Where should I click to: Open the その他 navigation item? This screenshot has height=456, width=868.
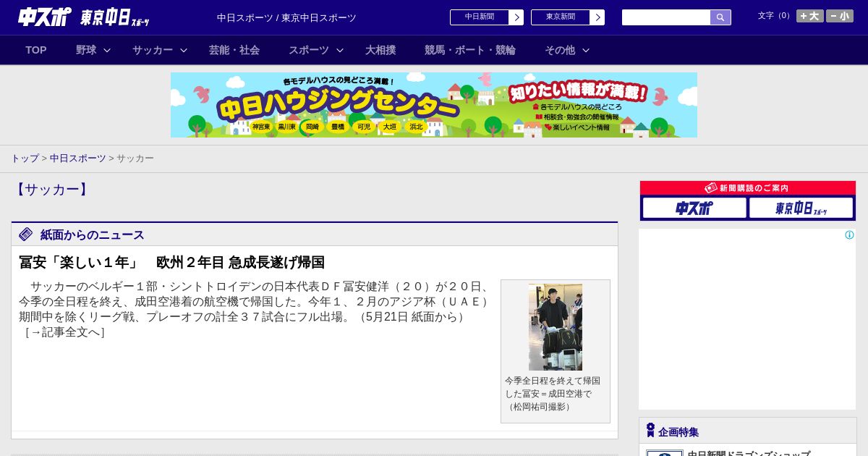560,50
